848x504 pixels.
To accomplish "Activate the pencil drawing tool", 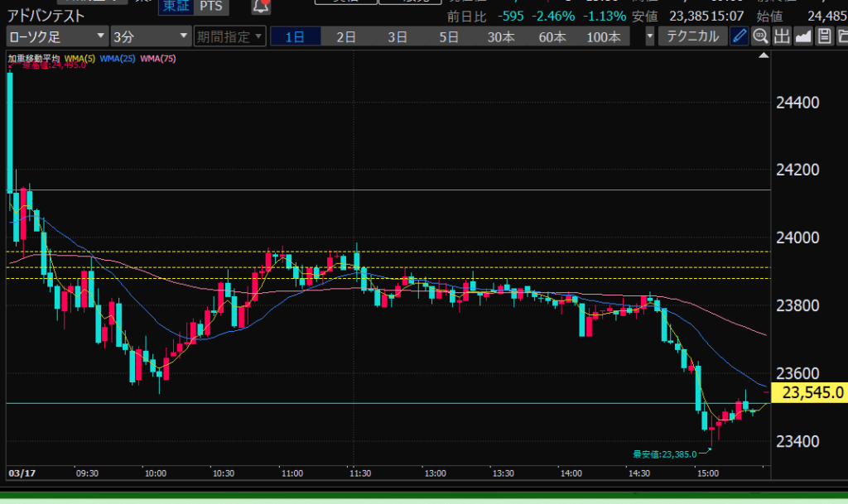I will (740, 36).
